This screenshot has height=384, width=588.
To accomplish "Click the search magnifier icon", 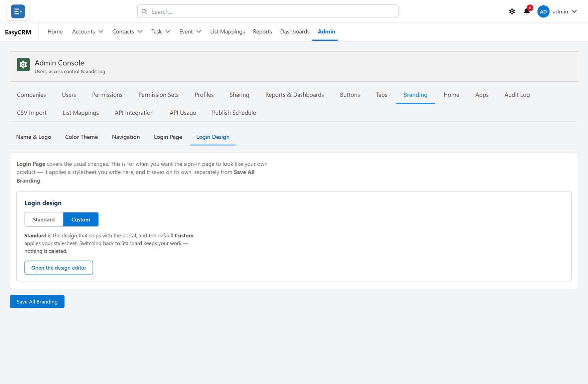I will tap(144, 12).
